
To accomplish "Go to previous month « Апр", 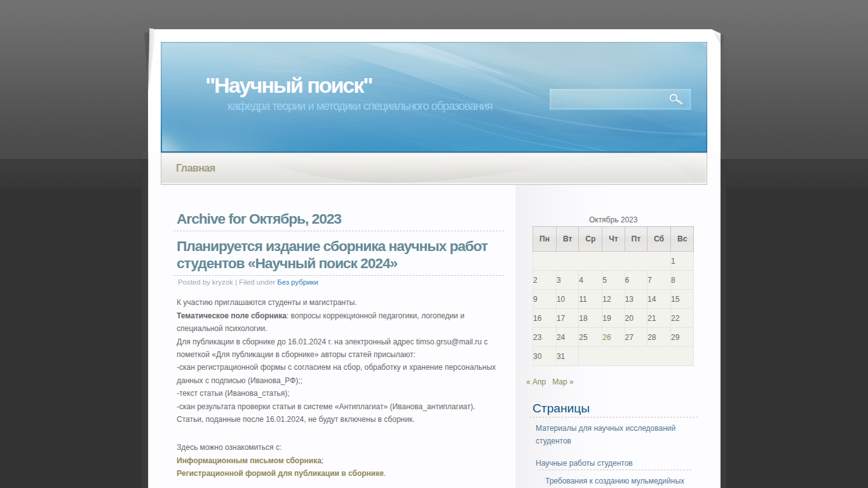I will [536, 382].
